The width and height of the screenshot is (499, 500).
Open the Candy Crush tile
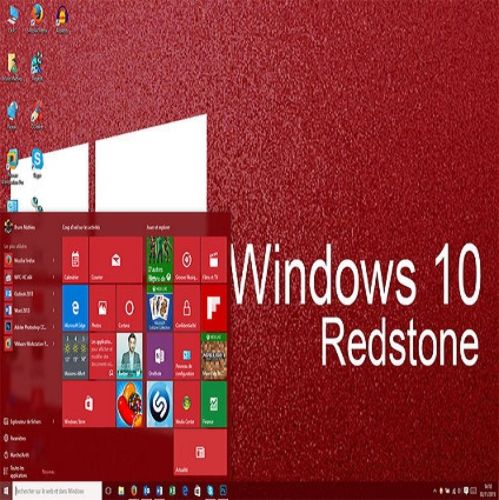click(130, 404)
